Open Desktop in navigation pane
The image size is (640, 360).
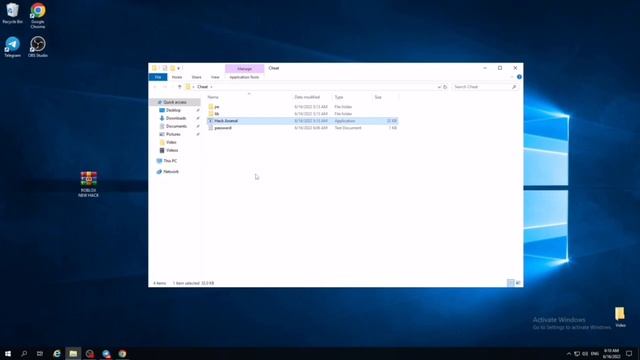(x=173, y=110)
